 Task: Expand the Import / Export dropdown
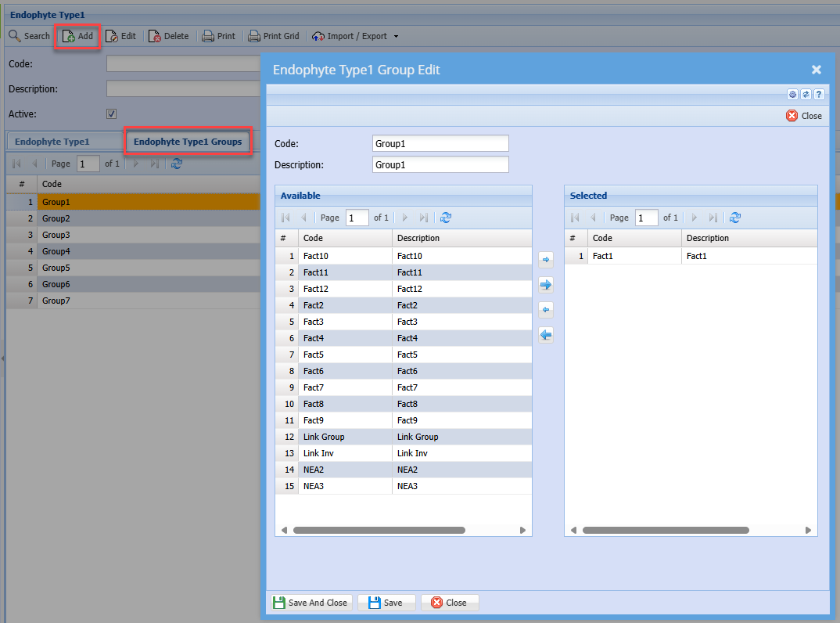[396, 36]
